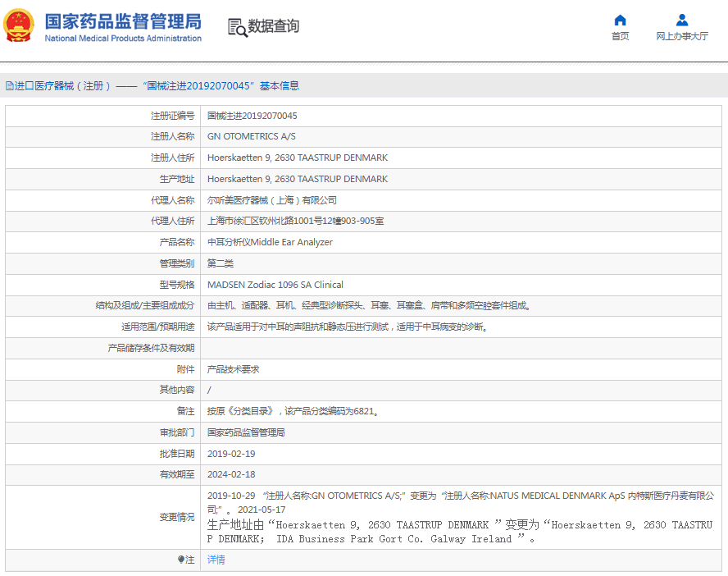
Task: Click the 批准日期 row label
Action: tap(177, 454)
